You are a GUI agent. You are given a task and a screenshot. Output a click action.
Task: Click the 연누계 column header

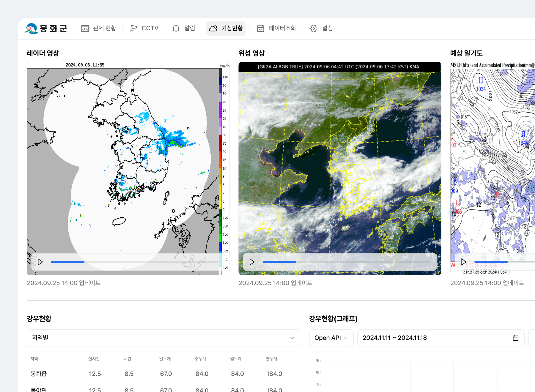point(271,359)
